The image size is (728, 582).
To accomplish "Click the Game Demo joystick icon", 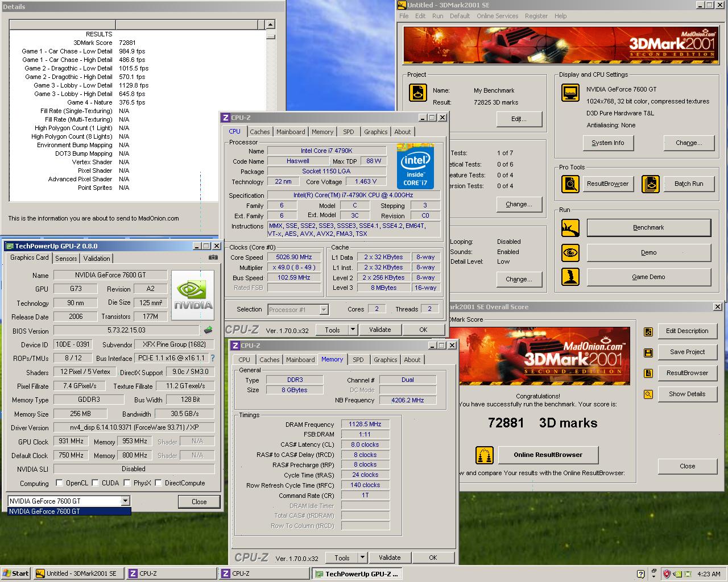I will coord(570,277).
